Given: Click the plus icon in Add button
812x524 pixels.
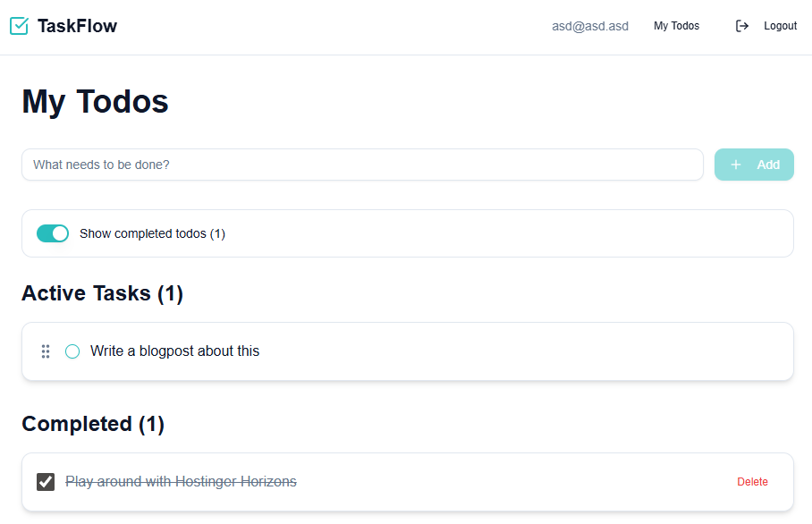Looking at the screenshot, I should point(736,165).
